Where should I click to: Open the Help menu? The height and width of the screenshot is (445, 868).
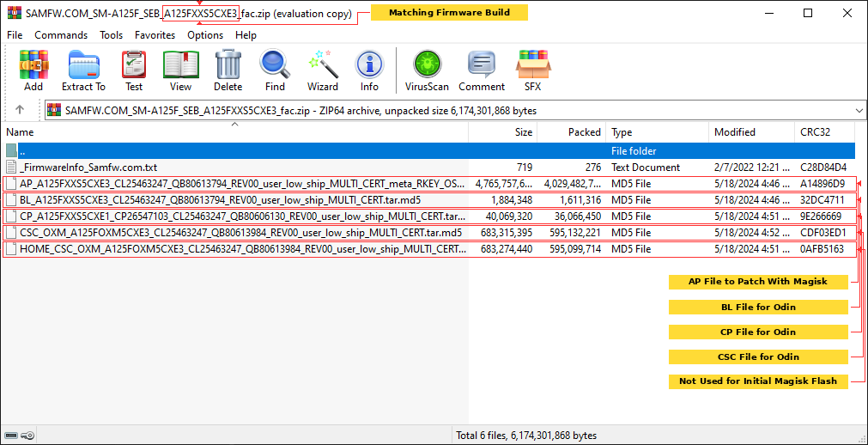pyautogui.click(x=246, y=35)
